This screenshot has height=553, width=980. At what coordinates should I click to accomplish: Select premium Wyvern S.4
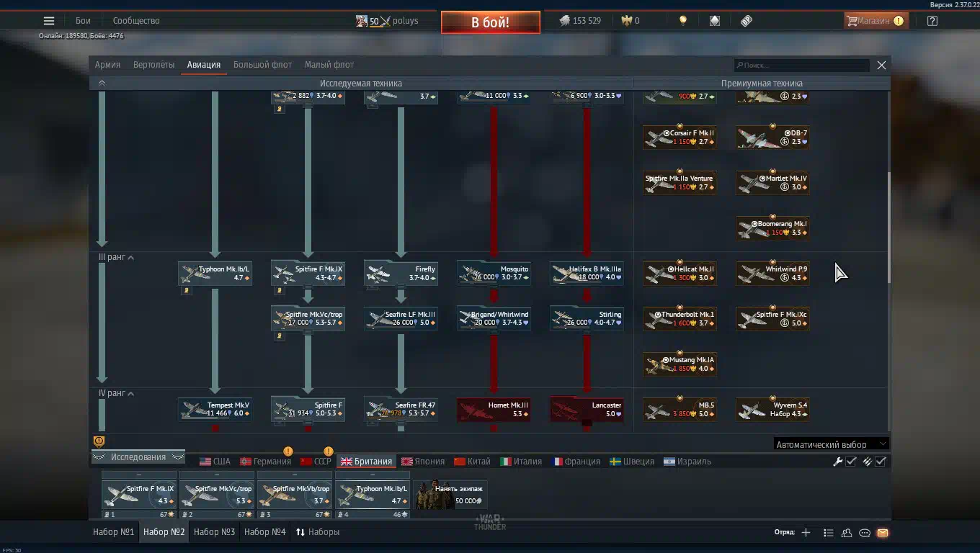(x=772, y=410)
